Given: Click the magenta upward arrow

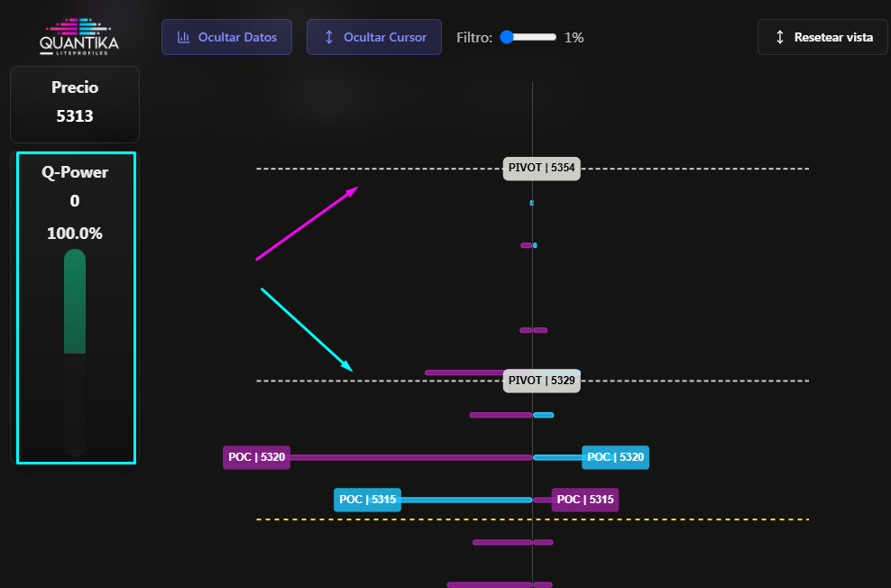Looking at the screenshot, I should (307, 224).
